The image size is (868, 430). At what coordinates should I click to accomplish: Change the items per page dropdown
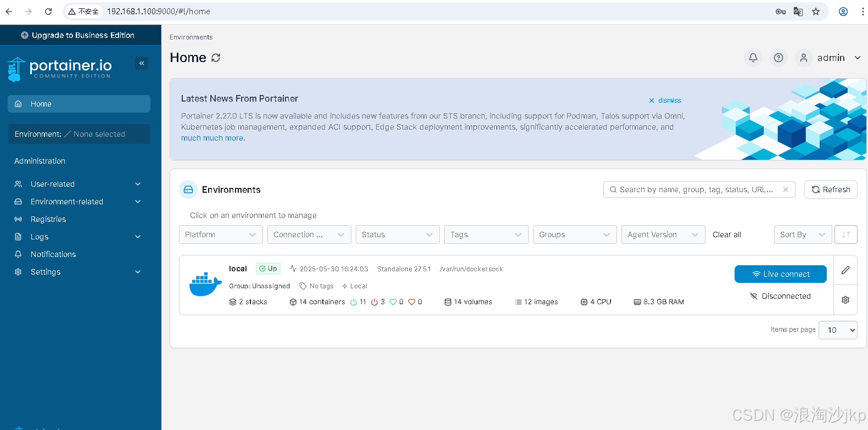pos(838,330)
